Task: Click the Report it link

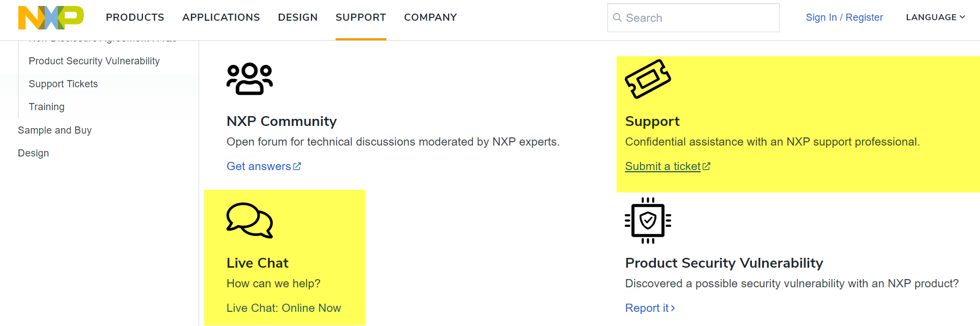Action: coord(649,308)
